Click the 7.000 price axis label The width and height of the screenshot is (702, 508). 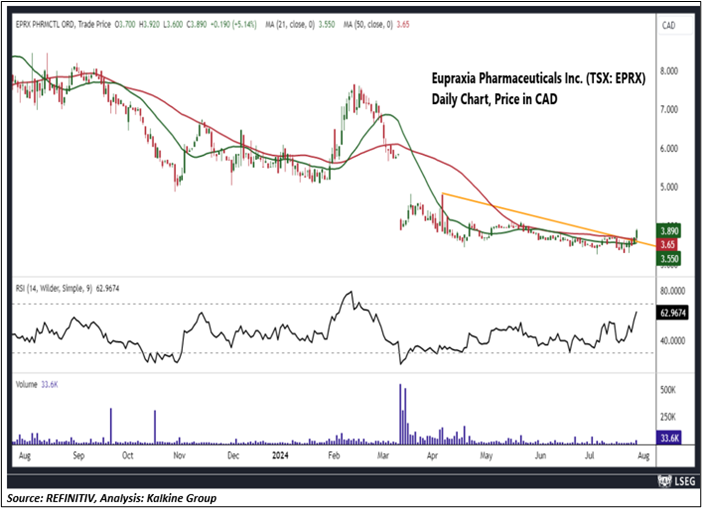(669, 110)
